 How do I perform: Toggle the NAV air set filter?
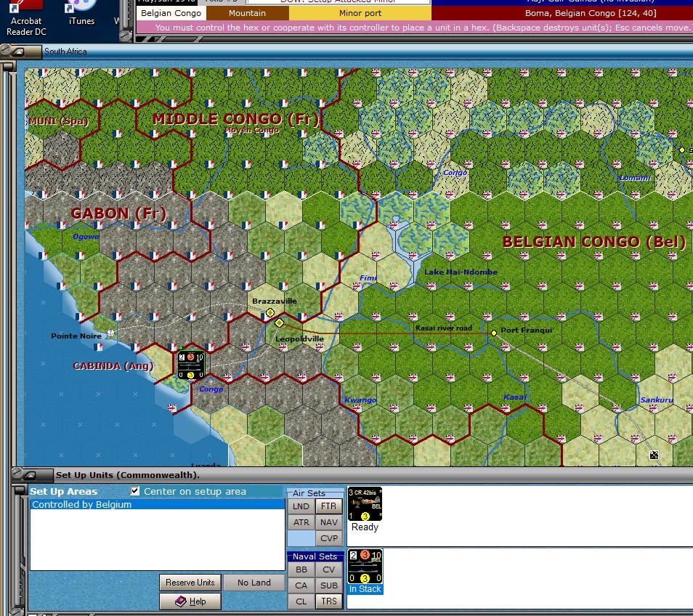[329, 522]
